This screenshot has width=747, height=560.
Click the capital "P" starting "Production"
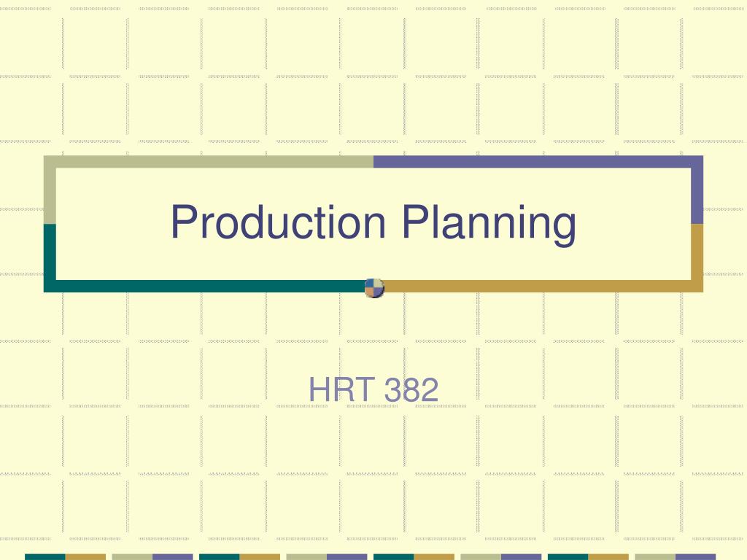coord(184,222)
